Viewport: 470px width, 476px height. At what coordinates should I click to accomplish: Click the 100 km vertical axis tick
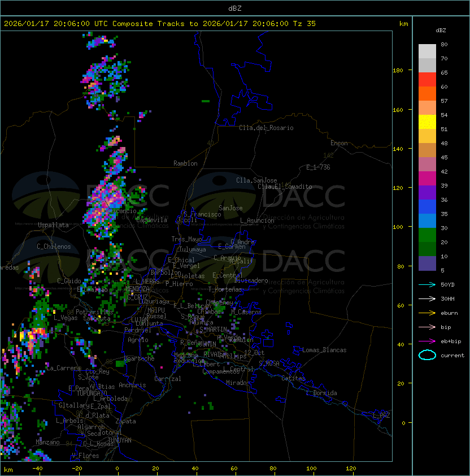(x=398, y=227)
